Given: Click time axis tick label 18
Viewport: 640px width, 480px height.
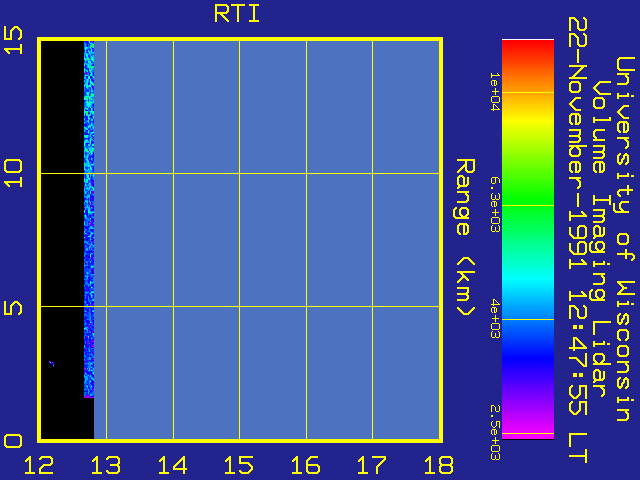Looking at the screenshot, I should tap(439, 464).
